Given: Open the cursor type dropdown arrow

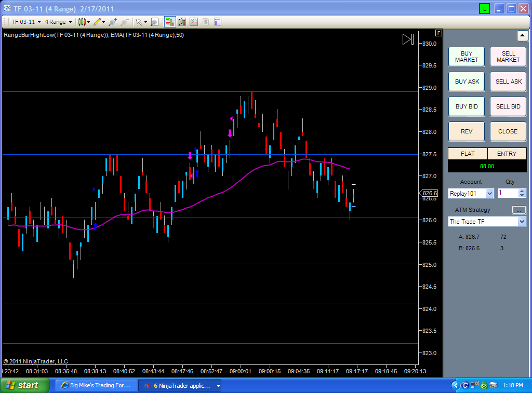Looking at the screenshot, I should tap(145, 22).
